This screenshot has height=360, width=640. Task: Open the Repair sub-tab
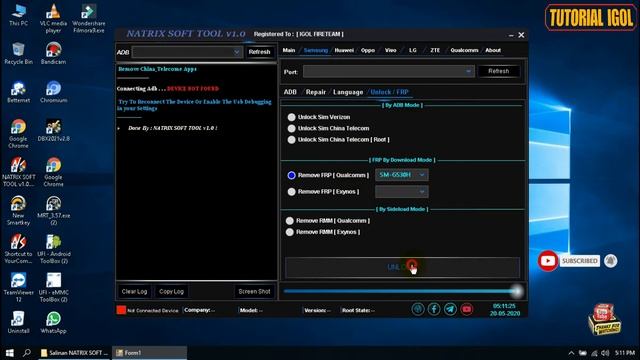coord(316,92)
